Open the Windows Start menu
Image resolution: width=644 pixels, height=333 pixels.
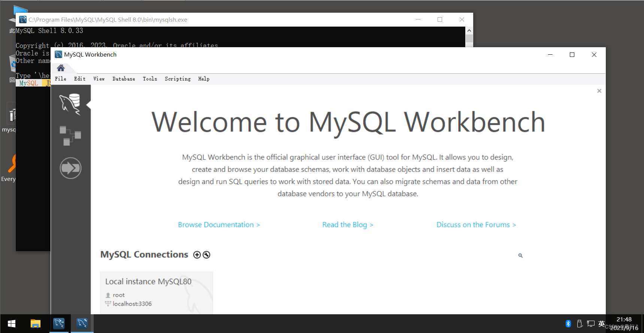pyautogui.click(x=12, y=324)
